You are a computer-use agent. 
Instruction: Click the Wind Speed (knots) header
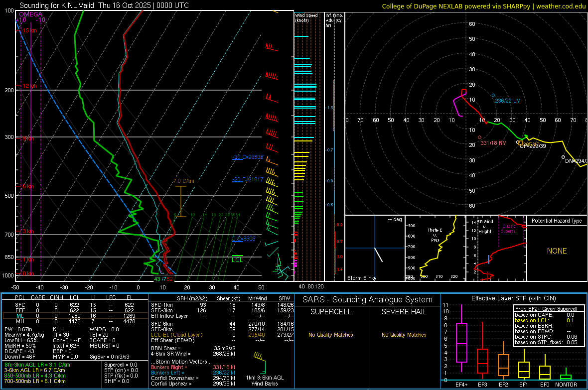click(306, 17)
